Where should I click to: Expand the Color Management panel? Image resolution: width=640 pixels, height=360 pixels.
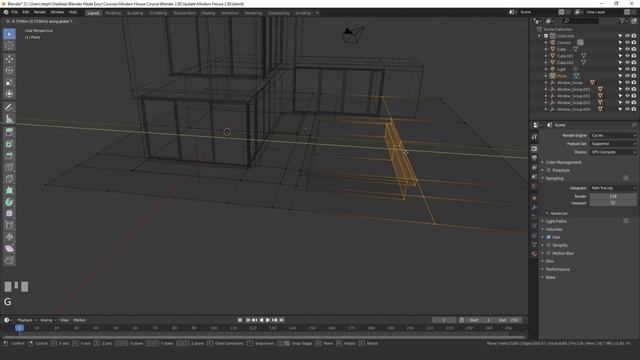tap(563, 162)
